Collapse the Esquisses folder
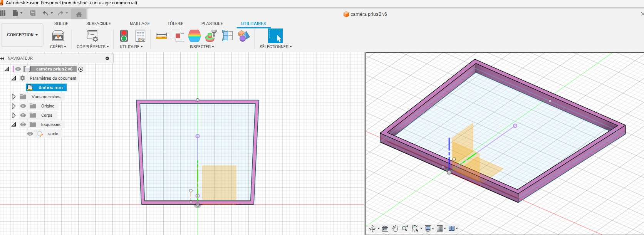The image size is (644, 235). click(x=13, y=124)
